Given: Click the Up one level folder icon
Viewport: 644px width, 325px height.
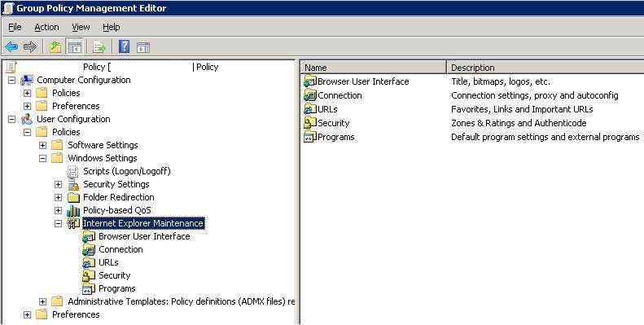Looking at the screenshot, I should [x=55, y=47].
